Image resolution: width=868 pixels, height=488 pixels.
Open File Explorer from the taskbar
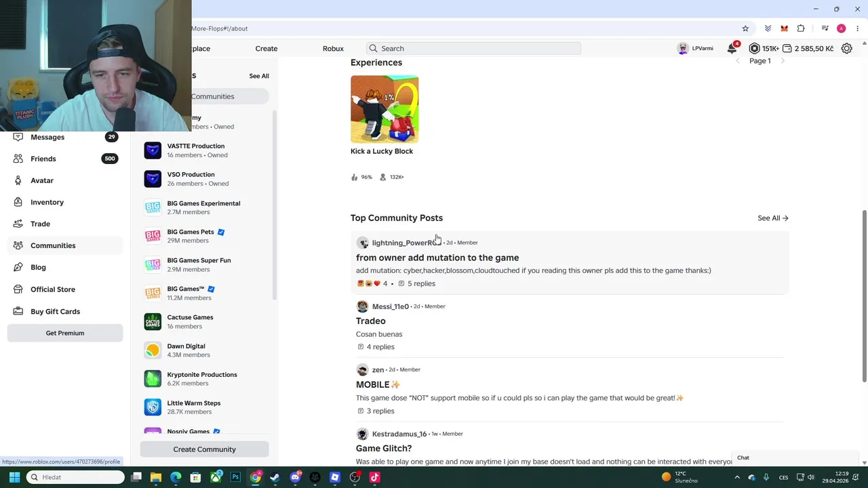156,477
